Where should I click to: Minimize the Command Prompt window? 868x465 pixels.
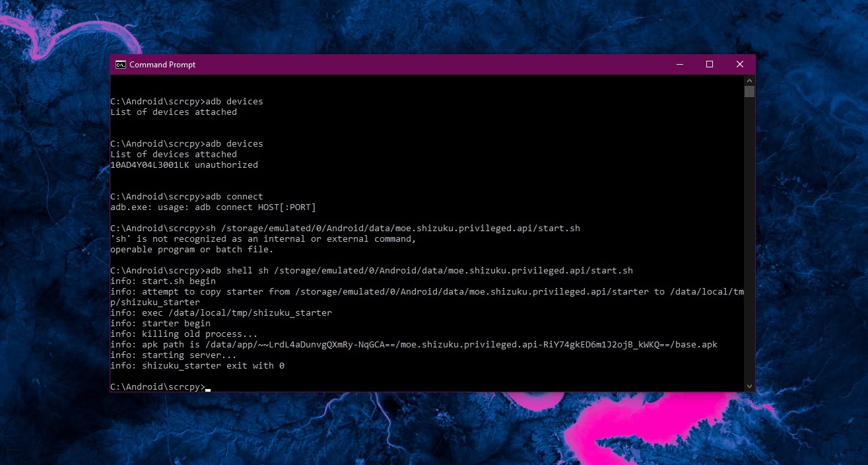[679, 64]
